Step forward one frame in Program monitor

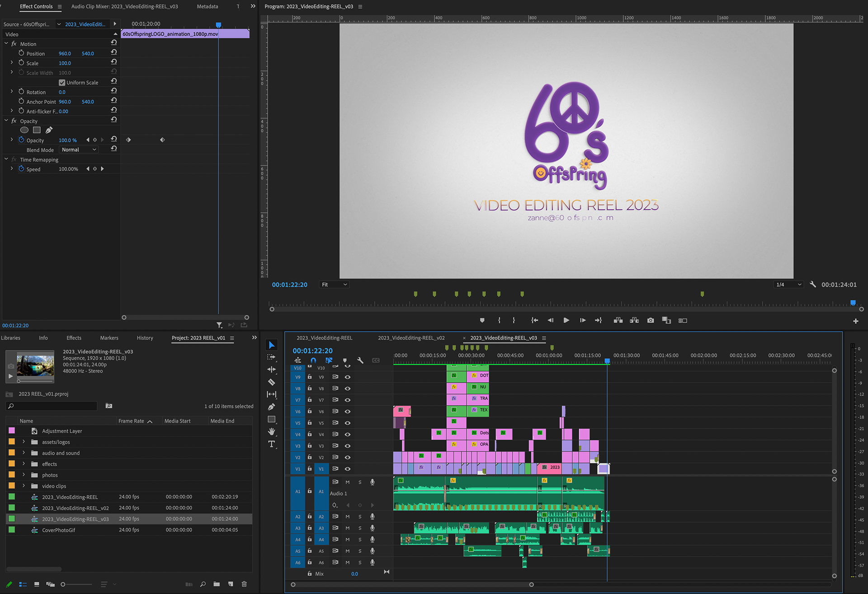(582, 320)
